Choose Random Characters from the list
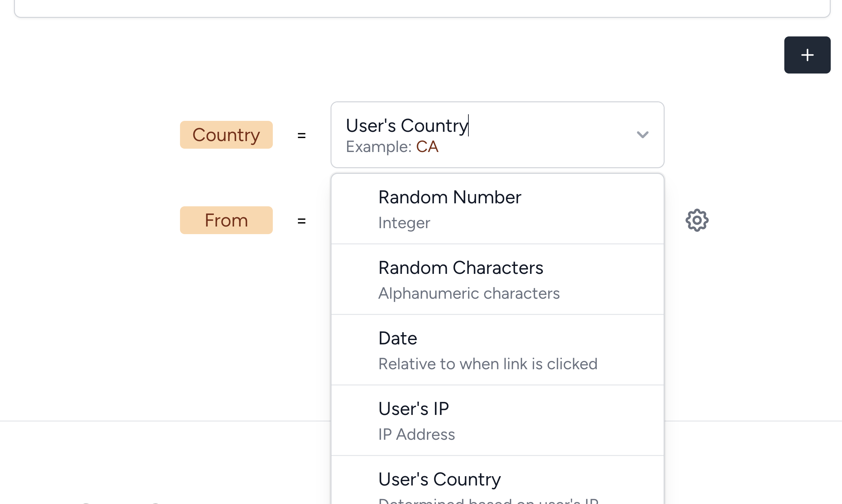842x504 pixels. (497, 279)
